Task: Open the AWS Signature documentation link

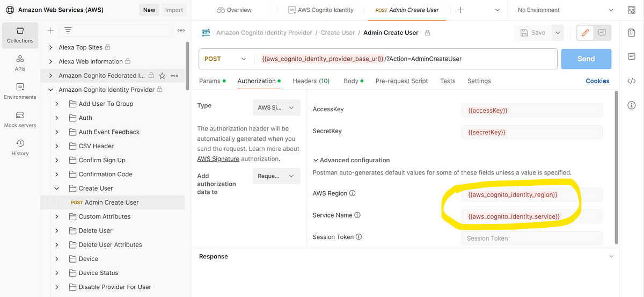Action: pos(218,159)
